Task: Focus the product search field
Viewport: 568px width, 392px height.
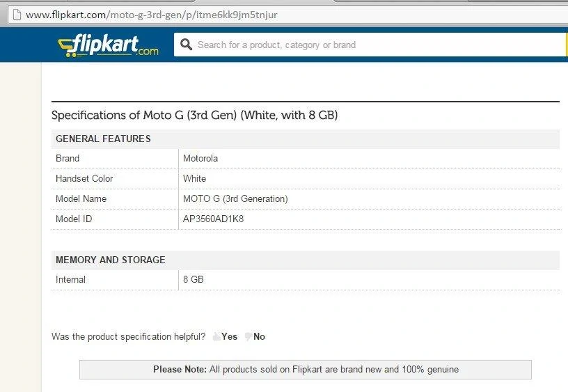Action: point(370,45)
